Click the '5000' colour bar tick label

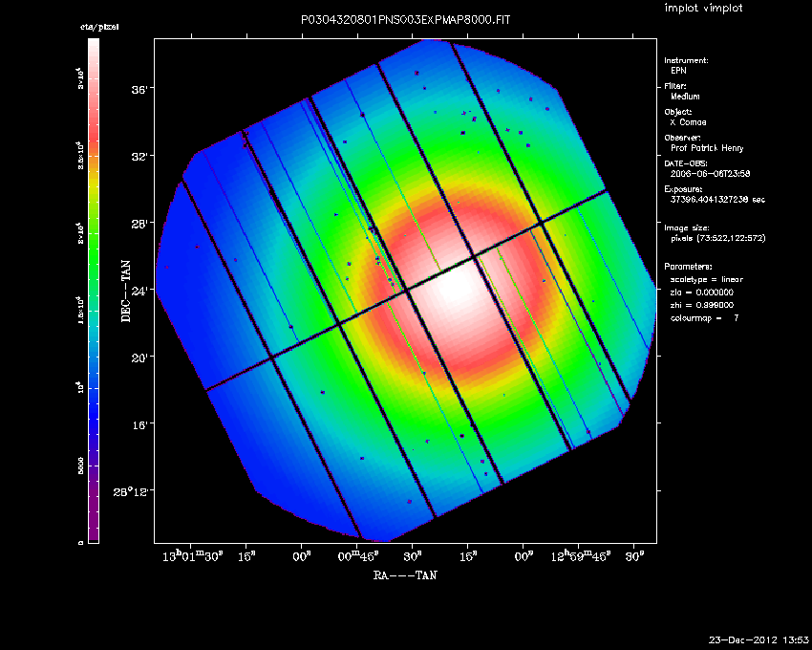pyautogui.click(x=81, y=466)
